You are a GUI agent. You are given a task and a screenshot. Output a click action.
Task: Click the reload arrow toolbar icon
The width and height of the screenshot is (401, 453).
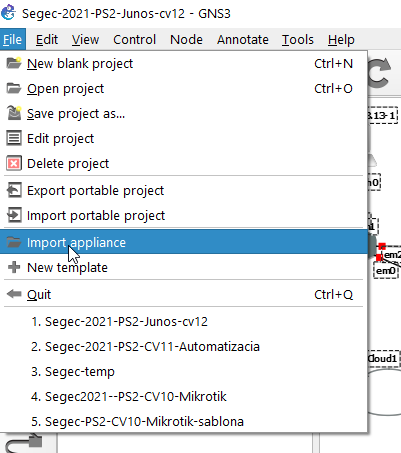pos(380,73)
